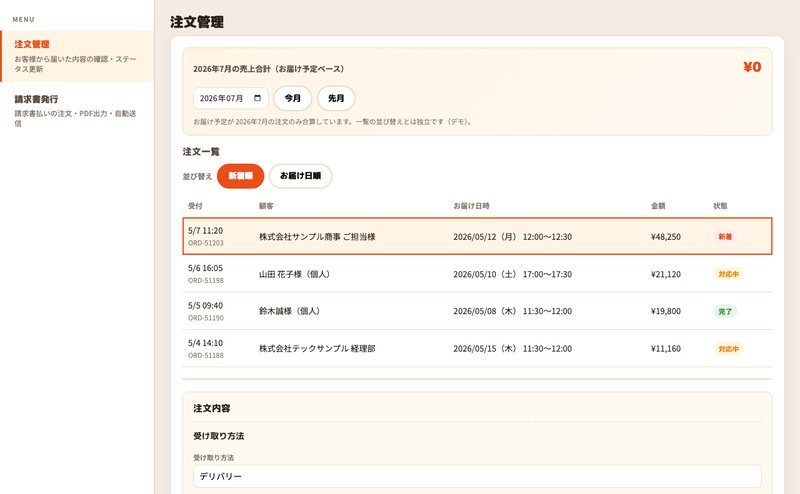Select order row ORD-51203
Image resolution: width=800 pixels, height=494 pixels.
click(x=477, y=236)
